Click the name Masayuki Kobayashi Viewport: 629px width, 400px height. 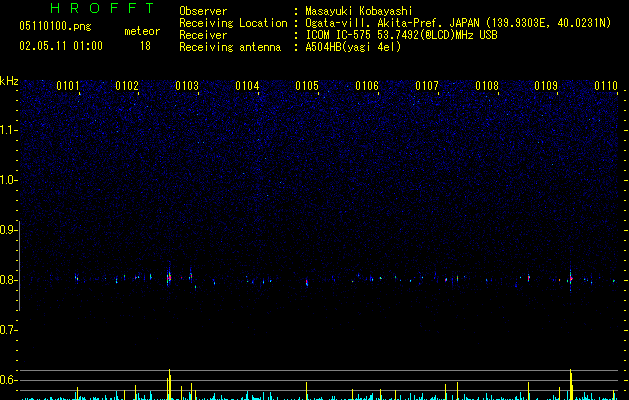click(359, 11)
